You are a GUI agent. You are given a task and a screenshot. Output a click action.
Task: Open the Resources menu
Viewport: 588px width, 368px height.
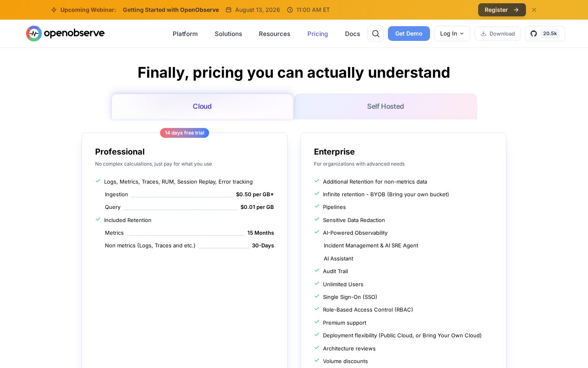click(x=274, y=34)
